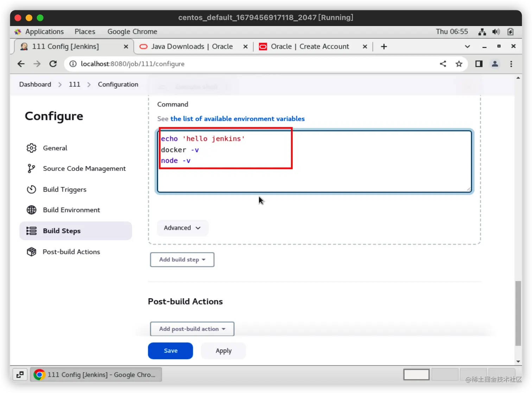Go back with the browser back arrow
This screenshot has width=532, height=393.
click(x=21, y=64)
